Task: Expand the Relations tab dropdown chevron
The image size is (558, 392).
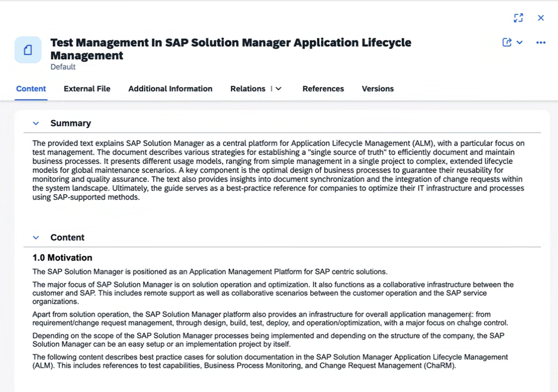Action: [x=279, y=88]
